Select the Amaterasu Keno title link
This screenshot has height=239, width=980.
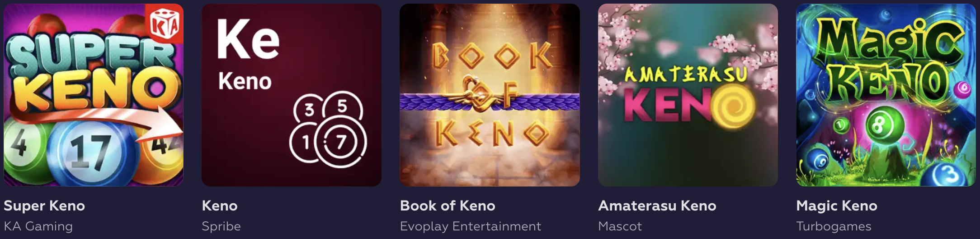point(657,206)
